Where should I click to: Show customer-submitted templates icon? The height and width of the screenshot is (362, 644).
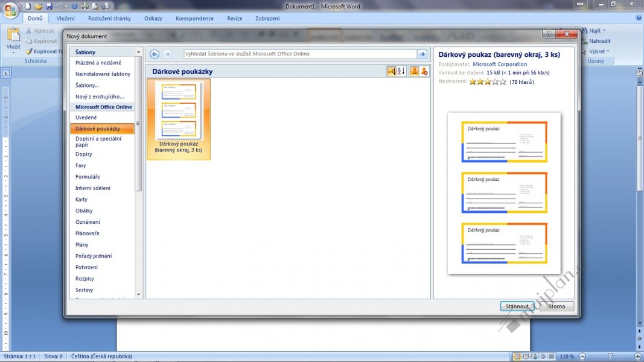414,71
